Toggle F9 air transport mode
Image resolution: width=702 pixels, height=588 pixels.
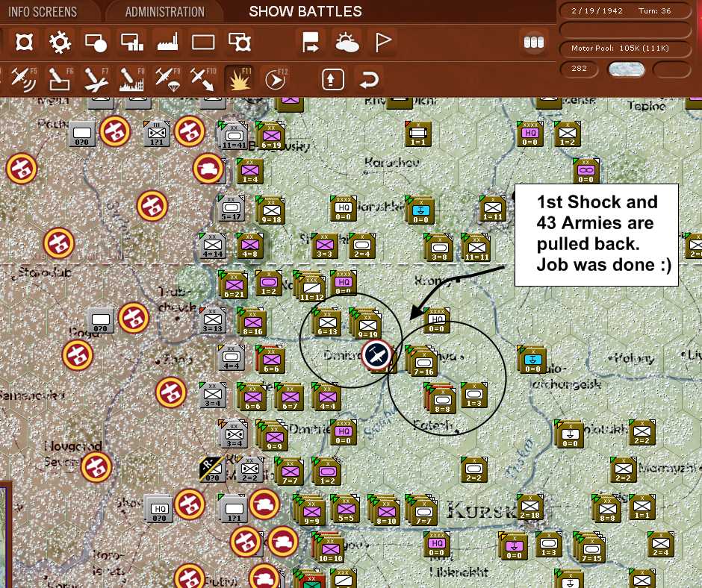click(x=167, y=79)
